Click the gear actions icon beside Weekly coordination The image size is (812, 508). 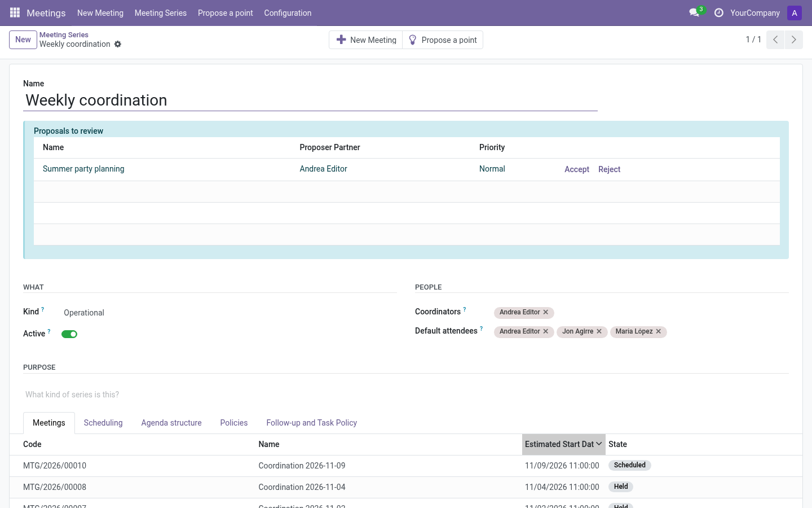pyautogui.click(x=118, y=44)
